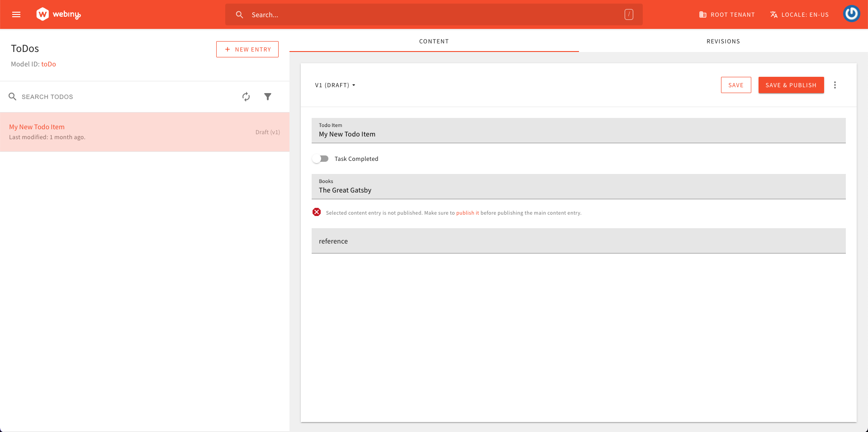This screenshot has height=432, width=868.
Task: Click the magnifier icon in top search bar
Action: [x=240, y=14]
